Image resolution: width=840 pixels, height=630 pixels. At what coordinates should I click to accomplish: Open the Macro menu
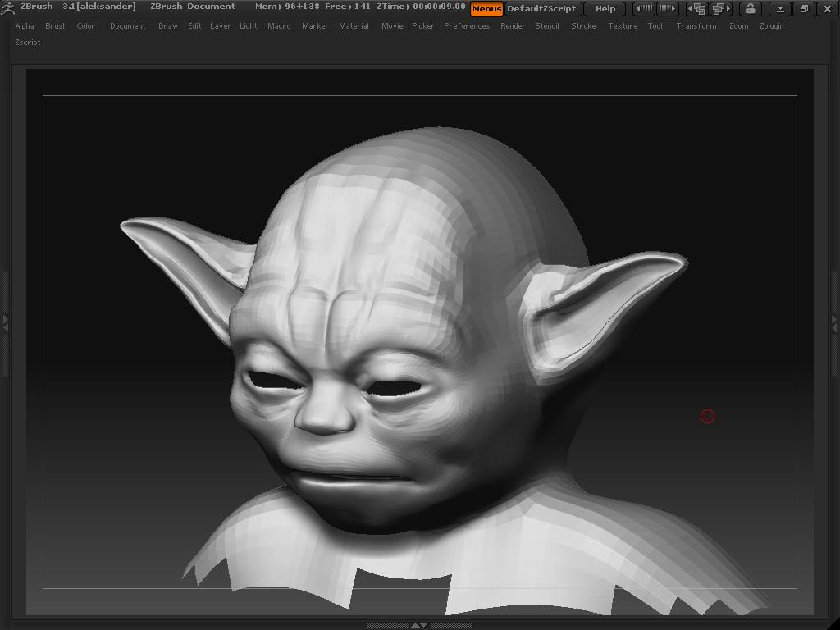tap(279, 25)
